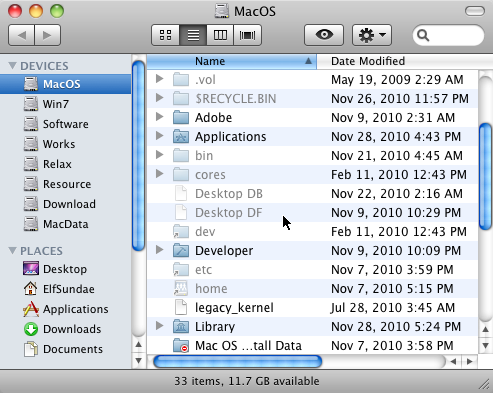Open Desktop in Places
Screen dimensions: 493x393
pos(66,269)
